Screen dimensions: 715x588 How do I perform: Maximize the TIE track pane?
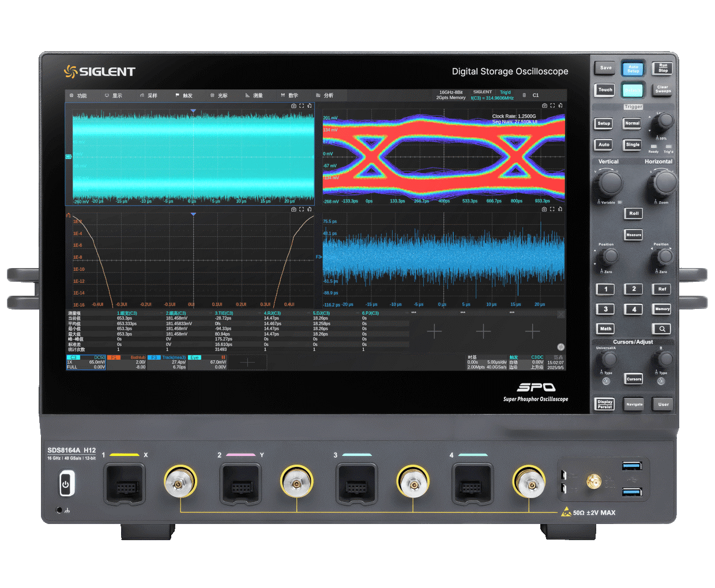[552, 210]
